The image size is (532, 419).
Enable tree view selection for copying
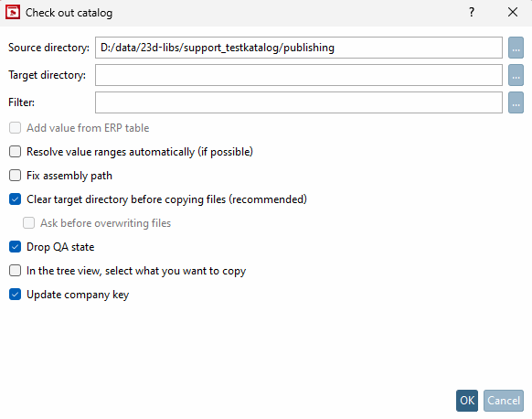15,271
